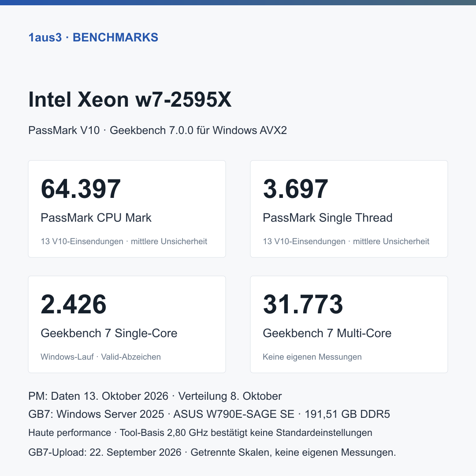Click the 64.397 score value
The image size is (476, 476).
point(81,189)
